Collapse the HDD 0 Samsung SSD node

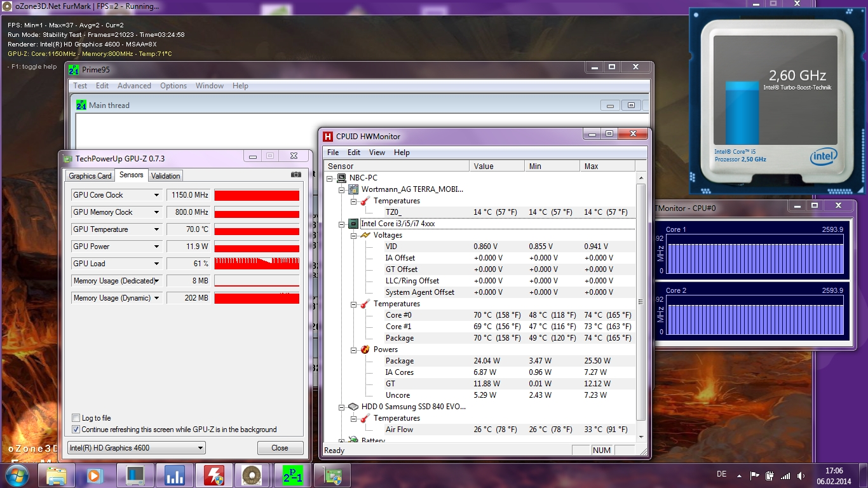coord(342,407)
